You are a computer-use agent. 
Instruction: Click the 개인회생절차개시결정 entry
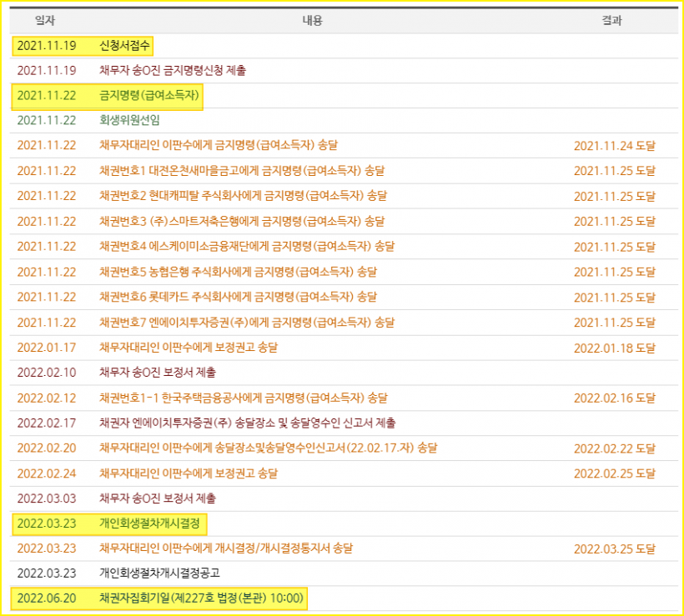pyautogui.click(x=149, y=523)
